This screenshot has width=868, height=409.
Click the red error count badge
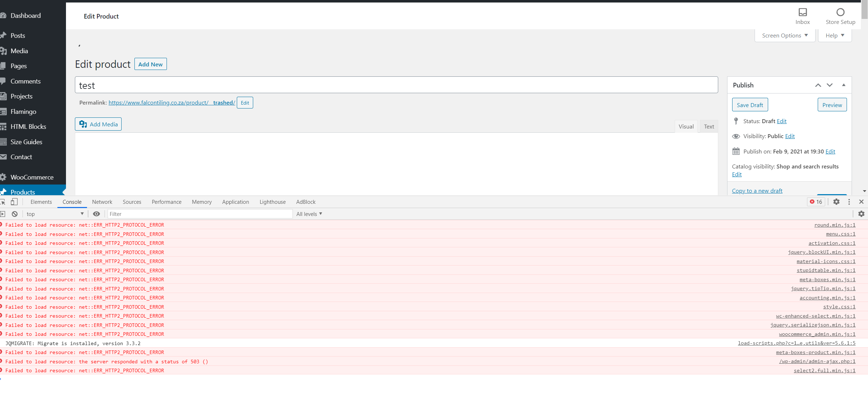(x=816, y=202)
